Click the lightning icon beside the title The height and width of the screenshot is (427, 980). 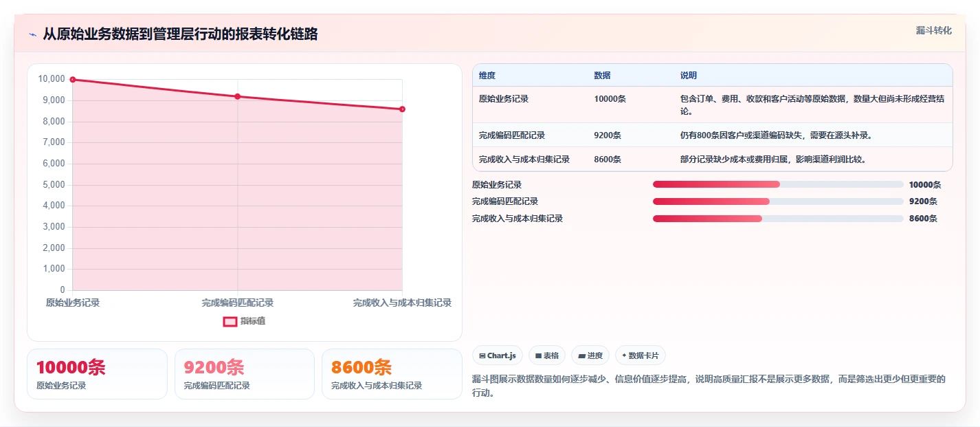[32, 34]
